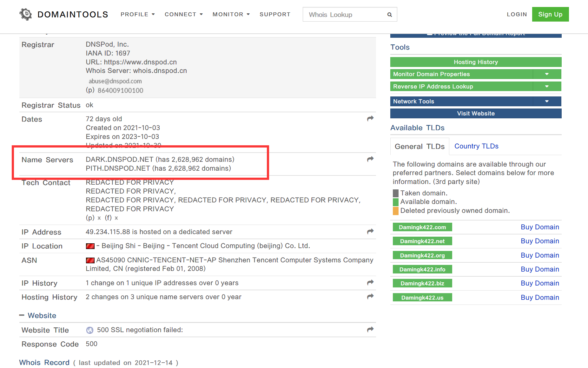The image size is (588, 368).
Task: Click Buy Domain for Damingk422.net
Action: 540,241
